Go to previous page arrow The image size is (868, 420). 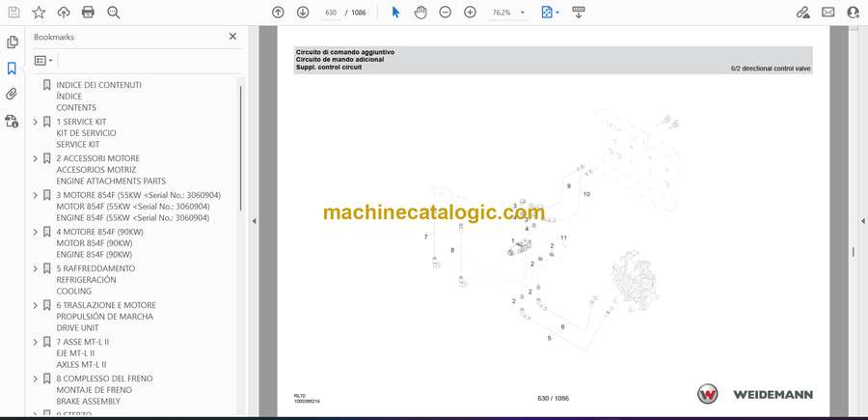click(x=278, y=13)
